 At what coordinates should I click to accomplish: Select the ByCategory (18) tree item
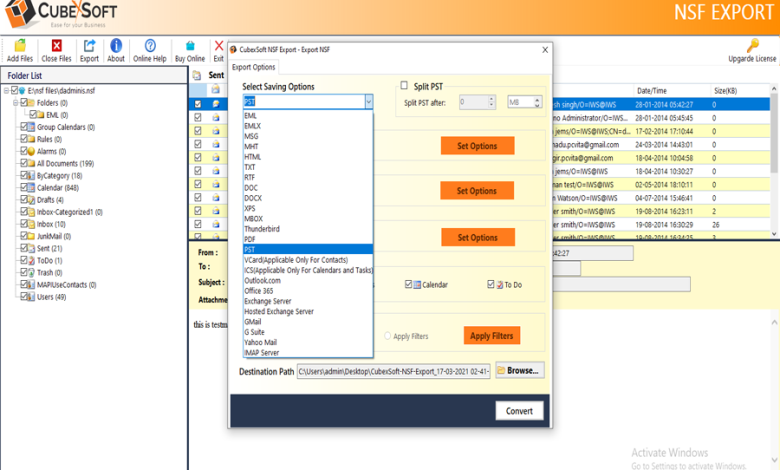(60, 176)
